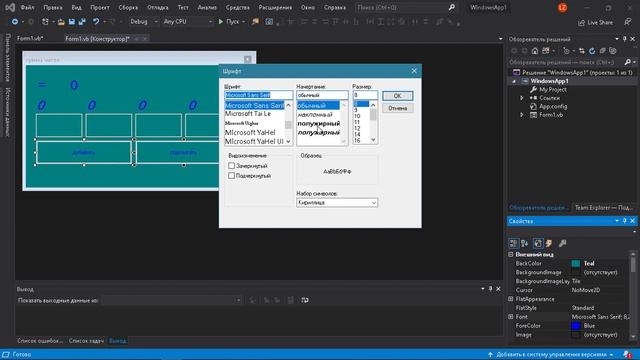Screen dimensions: 640x360
Task: Click the green Start (Пуск) play icon
Action: (x=220, y=22)
